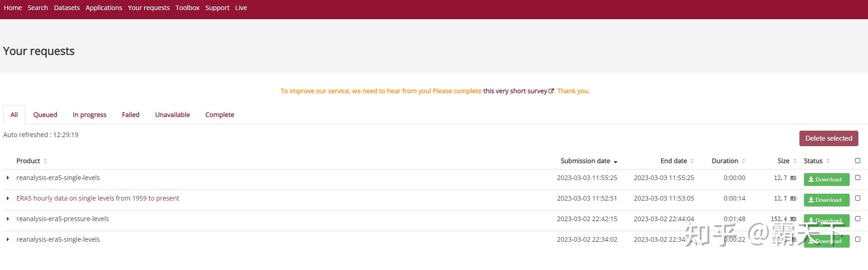Sort by Size column
The height and width of the screenshot is (270, 868).
click(x=795, y=161)
